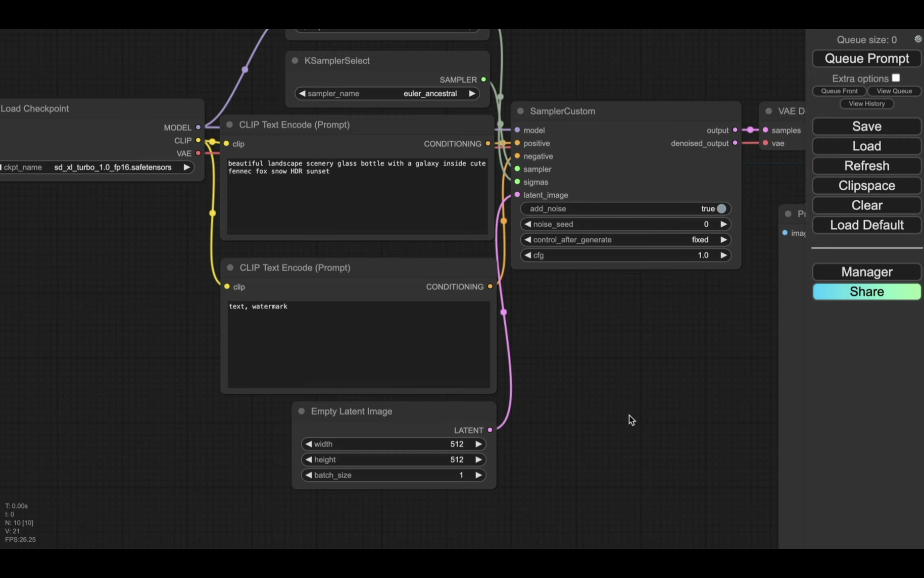Image resolution: width=924 pixels, height=578 pixels.
Task: Open the sampler_name euler_ancestral combo
Action: [x=387, y=94]
